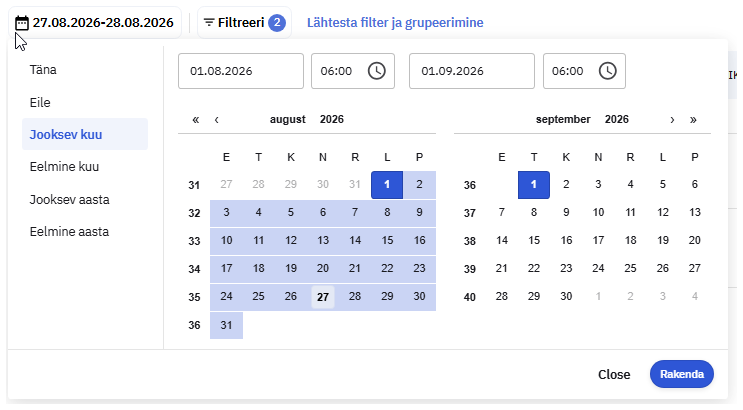Click the start date field 01.08.2026
The width and height of the screenshot is (743, 410).
click(x=241, y=71)
